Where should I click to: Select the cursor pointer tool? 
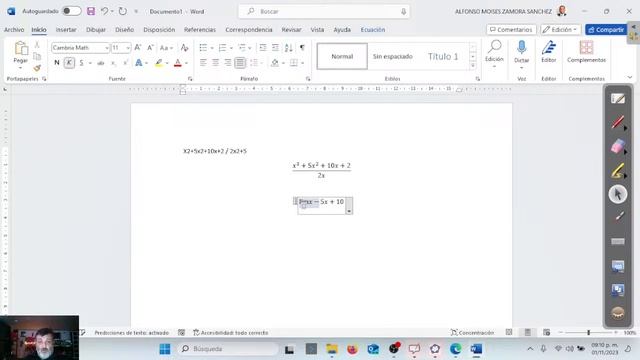tap(618, 194)
